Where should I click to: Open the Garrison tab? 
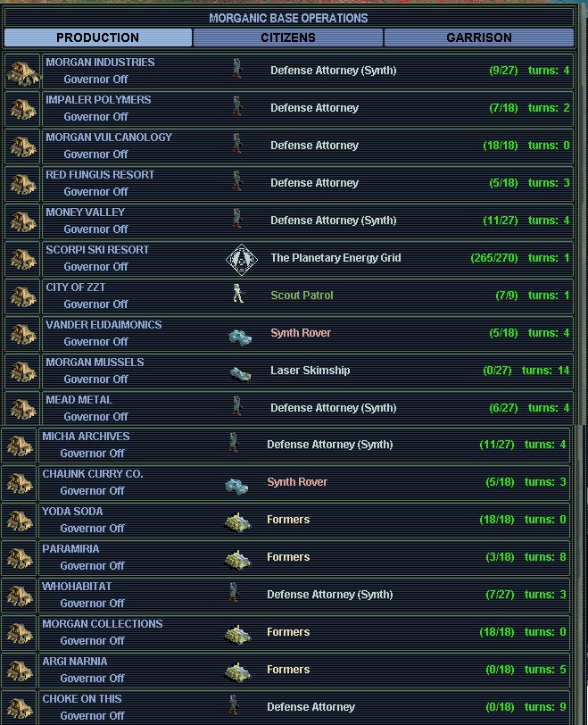pyautogui.click(x=479, y=37)
